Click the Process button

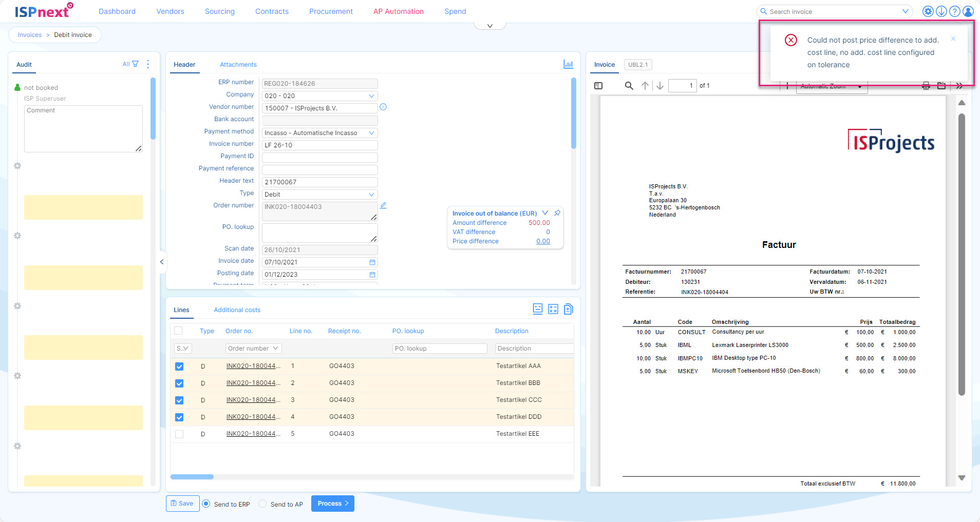point(333,504)
